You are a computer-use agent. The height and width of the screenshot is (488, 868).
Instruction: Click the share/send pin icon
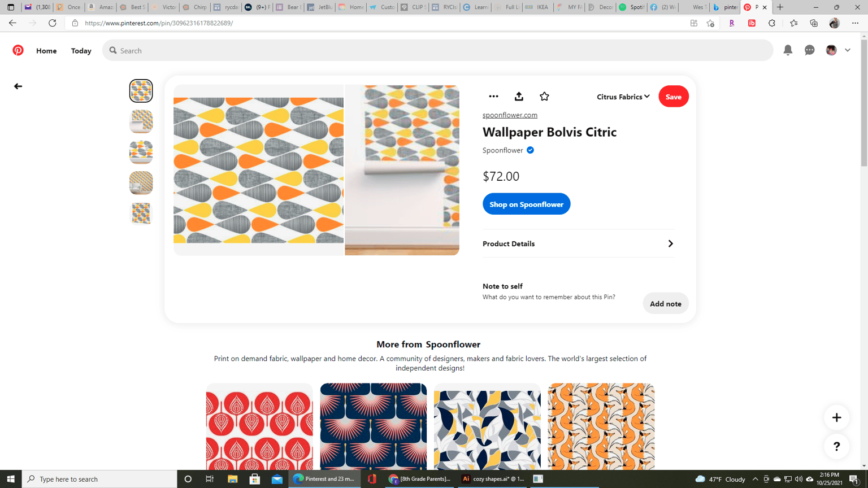(x=519, y=97)
